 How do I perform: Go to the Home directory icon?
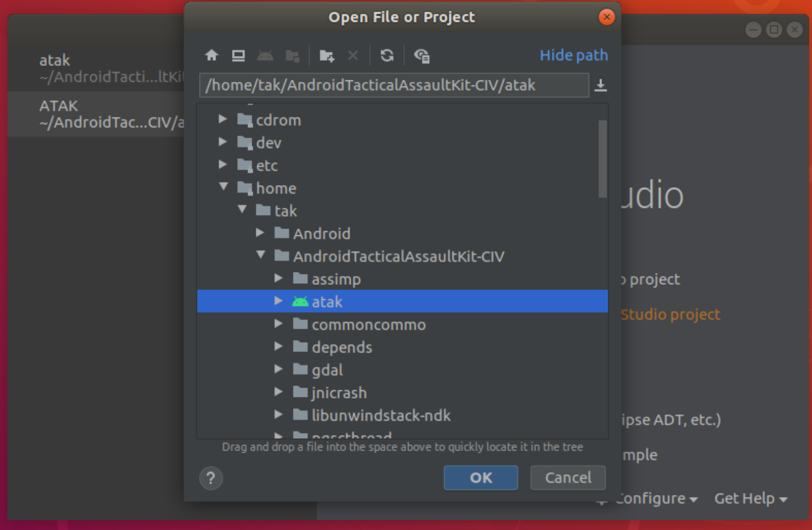point(212,55)
